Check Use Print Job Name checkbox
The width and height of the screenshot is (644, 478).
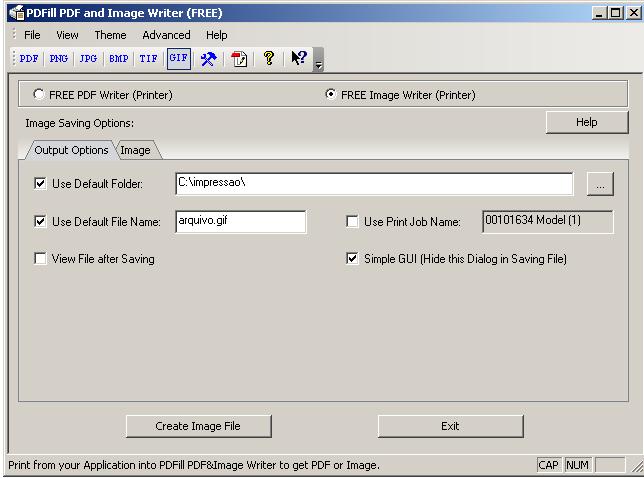[352, 221]
